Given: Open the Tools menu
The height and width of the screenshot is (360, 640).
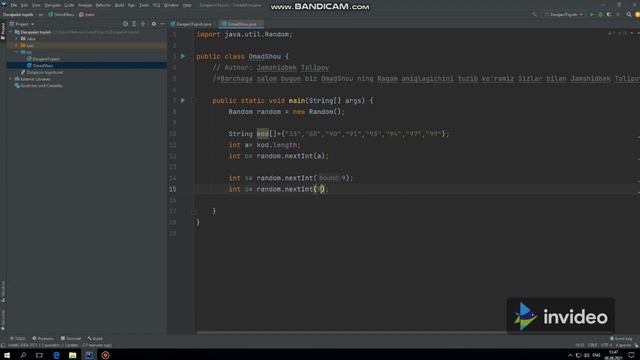Looking at the screenshot, I should tap(144, 5).
